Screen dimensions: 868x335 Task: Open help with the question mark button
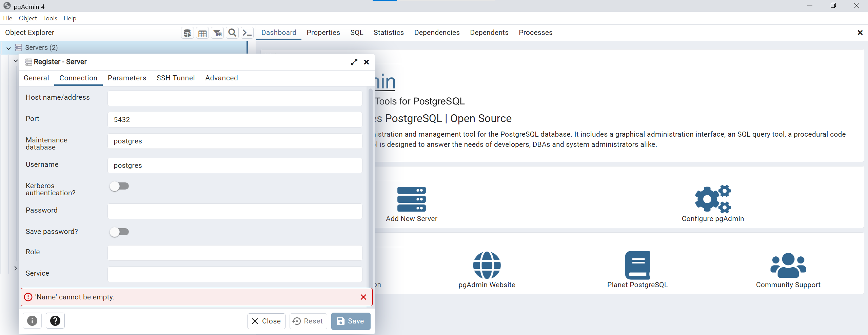click(55, 321)
